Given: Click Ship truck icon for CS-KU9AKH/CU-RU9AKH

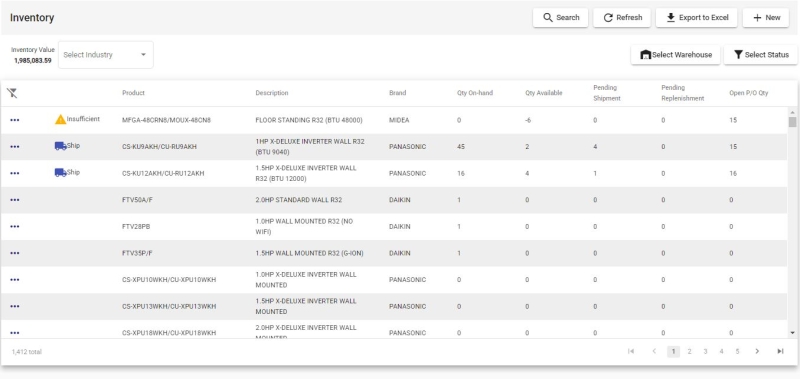Looking at the screenshot, I should 61,146.
